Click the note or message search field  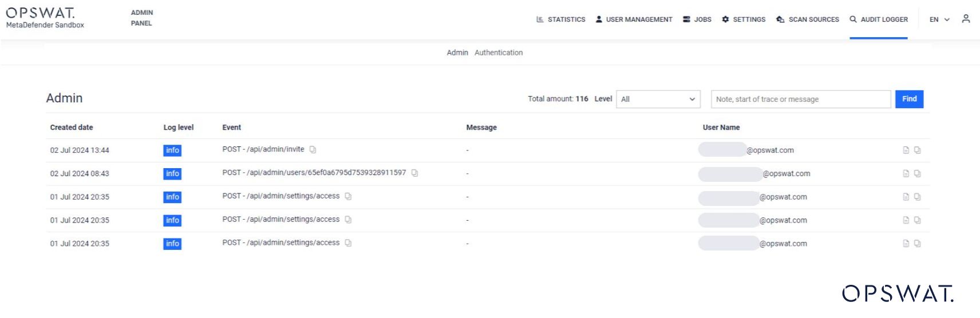[800, 99]
